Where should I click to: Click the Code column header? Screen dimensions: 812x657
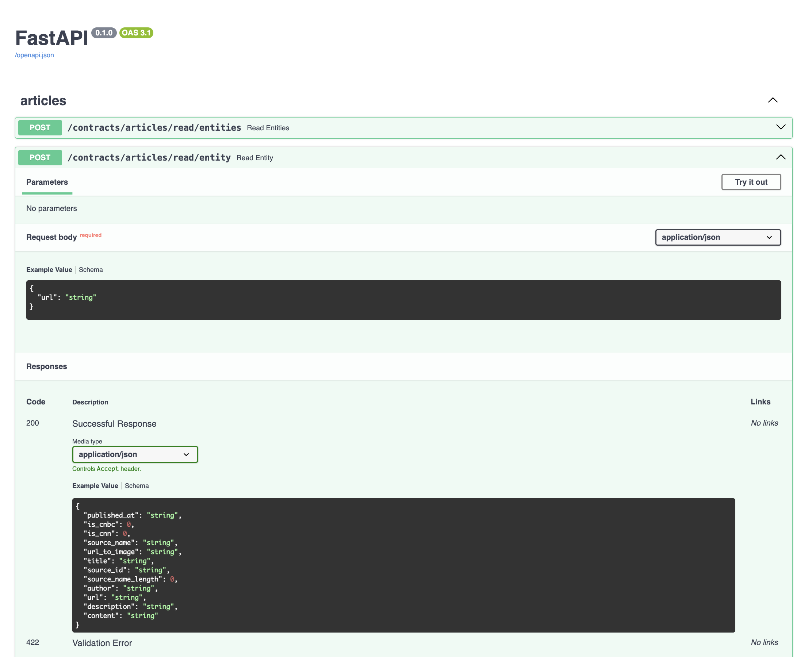[x=36, y=402]
